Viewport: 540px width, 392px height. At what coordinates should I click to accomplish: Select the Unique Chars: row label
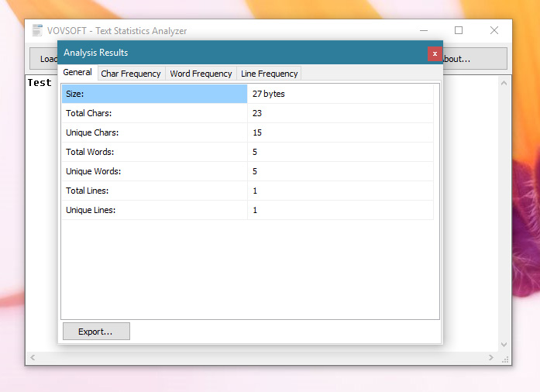pyautogui.click(x=155, y=132)
